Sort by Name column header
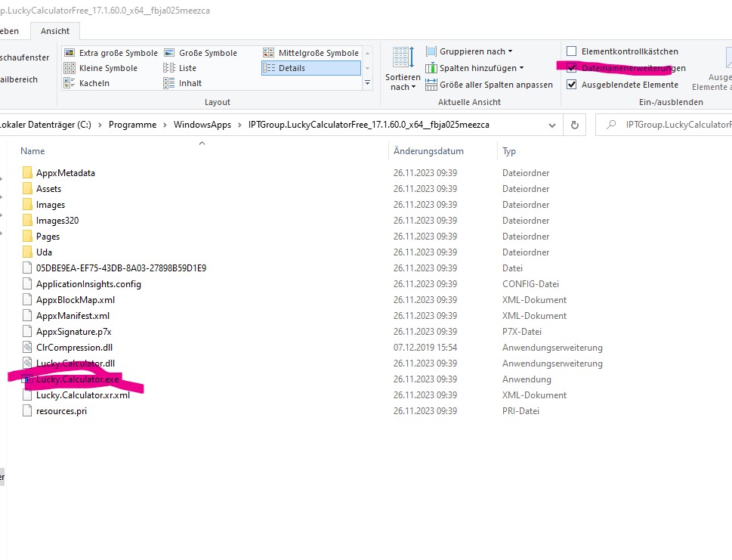732x560 pixels. click(32, 151)
